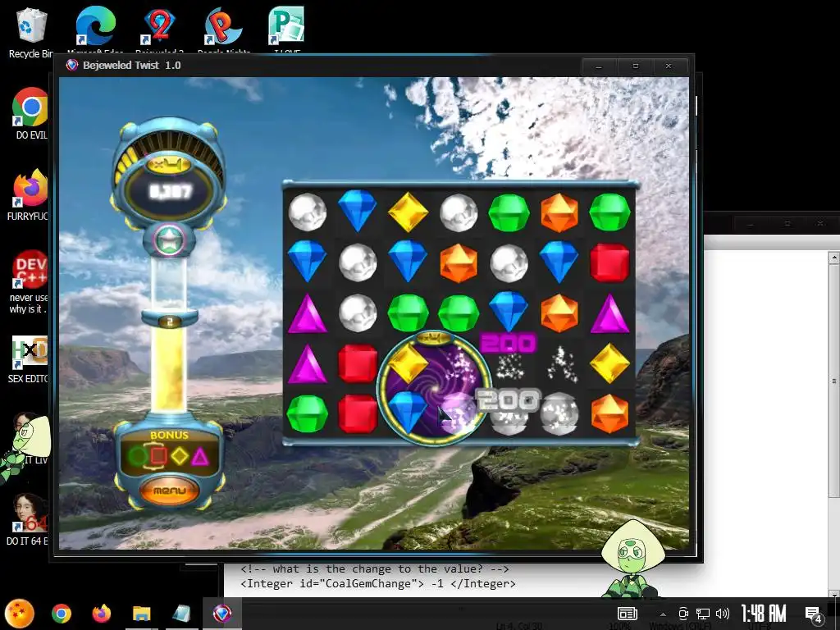Viewport: 840px width, 630px height.
Task: Select the DO IT 64 desktop shortcut
Action: (x=28, y=519)
